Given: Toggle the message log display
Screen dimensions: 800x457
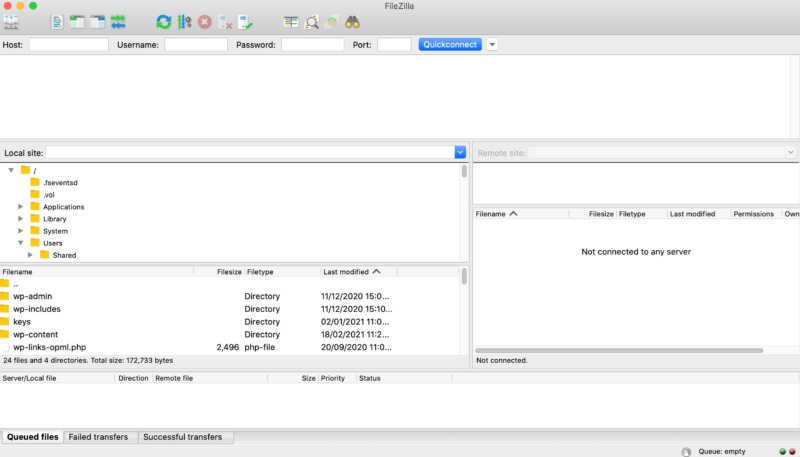Looking at the screenshot, I should click(x=58, y=21).
